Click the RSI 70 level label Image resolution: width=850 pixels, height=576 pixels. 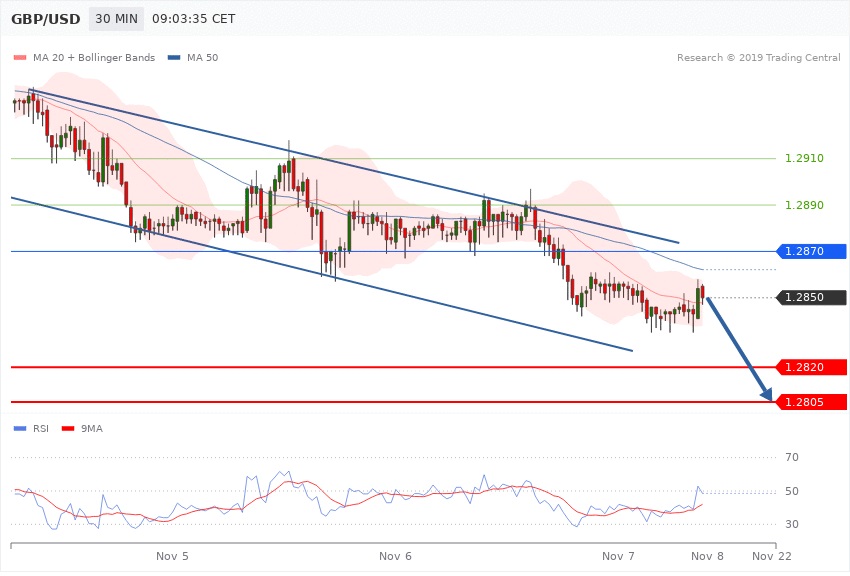(791, 458)
